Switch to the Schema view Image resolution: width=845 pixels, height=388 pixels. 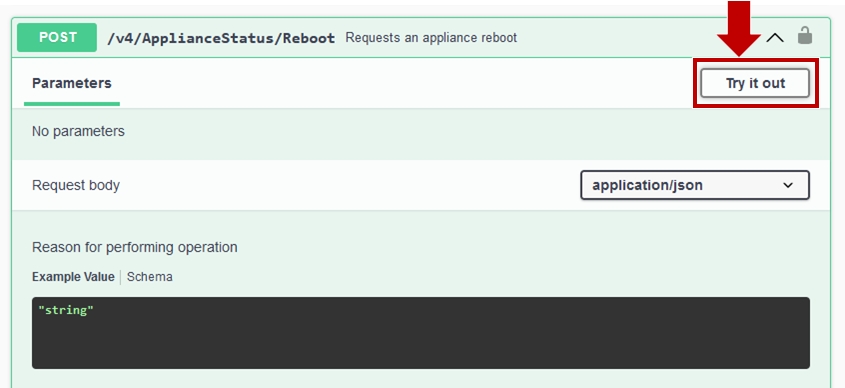coord(150,277)
